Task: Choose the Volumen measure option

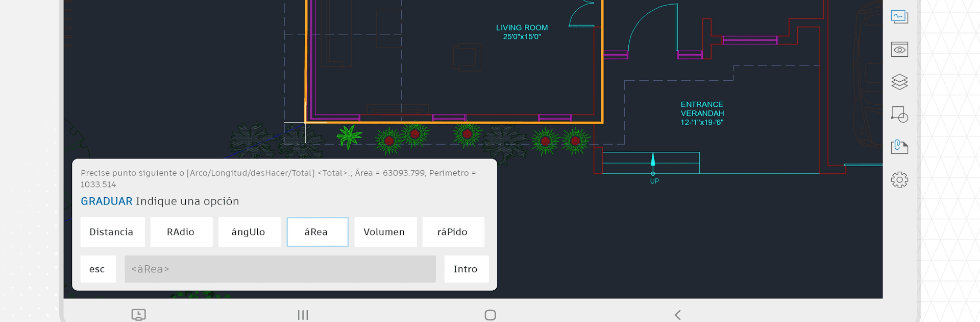Action: pyautogui.click(x=385, y=232)
